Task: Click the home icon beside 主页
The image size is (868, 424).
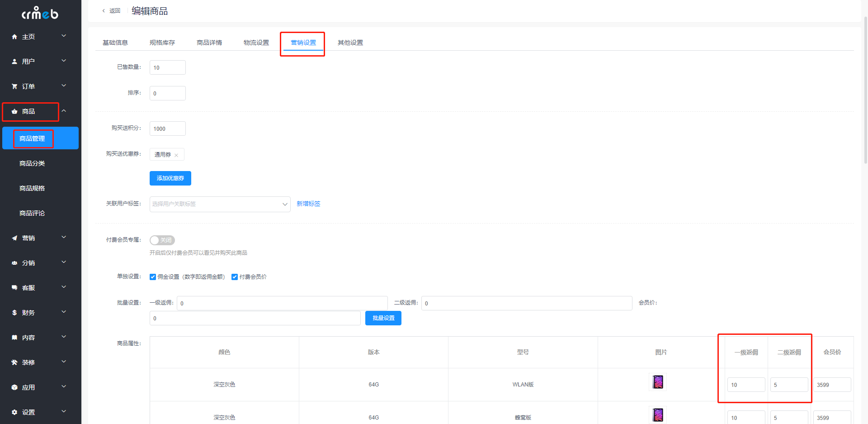Action: 14,37
